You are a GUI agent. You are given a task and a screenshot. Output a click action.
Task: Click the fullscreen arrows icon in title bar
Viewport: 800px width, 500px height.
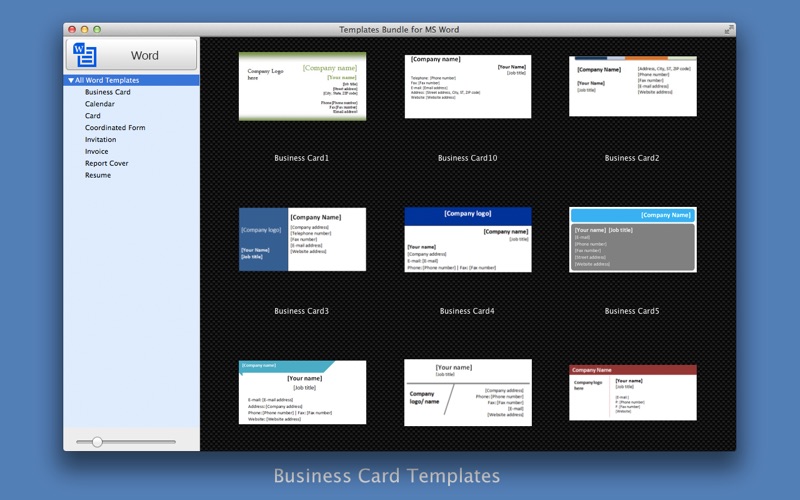click(x=729, y=30)
